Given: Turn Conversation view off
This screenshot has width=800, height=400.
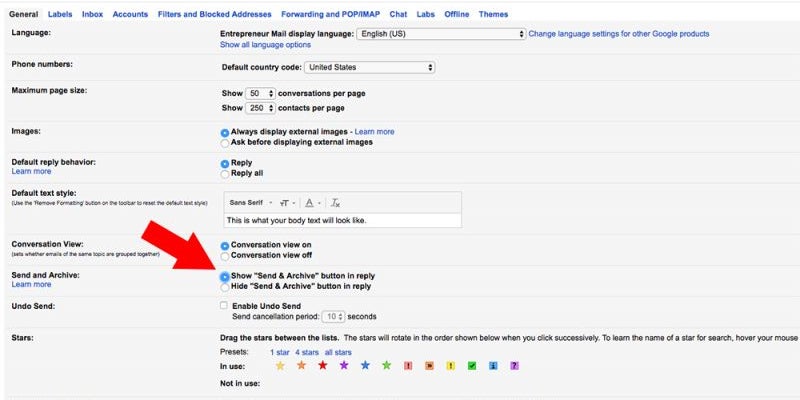Looking at the screenshot, I should pos(224,256).
